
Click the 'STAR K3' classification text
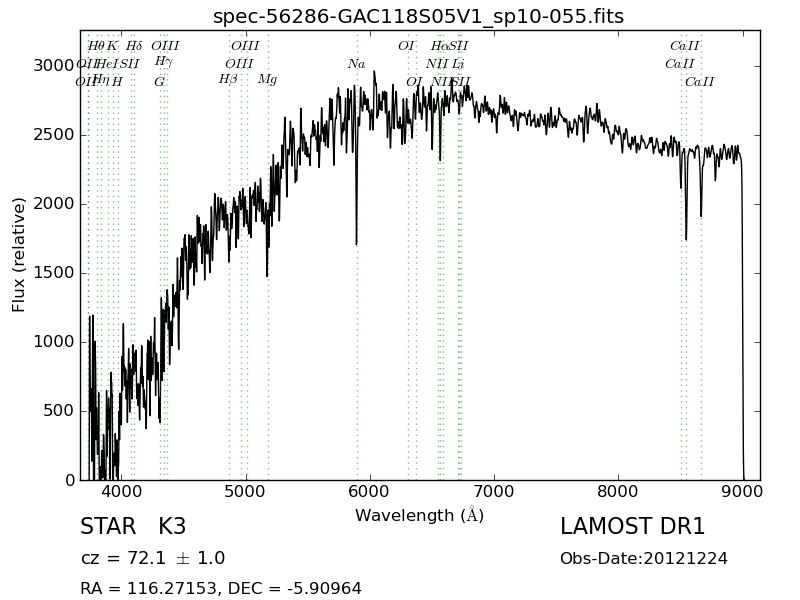pyautogui.click(x=133, y=527)
